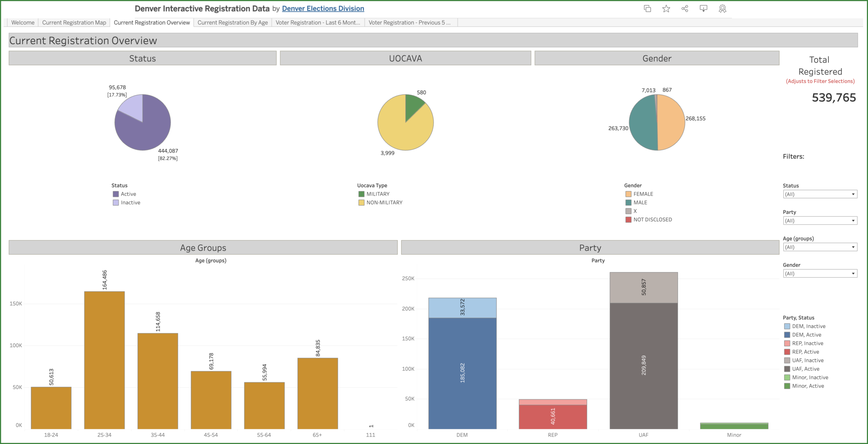The width and height of the screenshot is (868, 444).
Task: Open the Current Registration Map tab
Action: [x=74, y=23]
